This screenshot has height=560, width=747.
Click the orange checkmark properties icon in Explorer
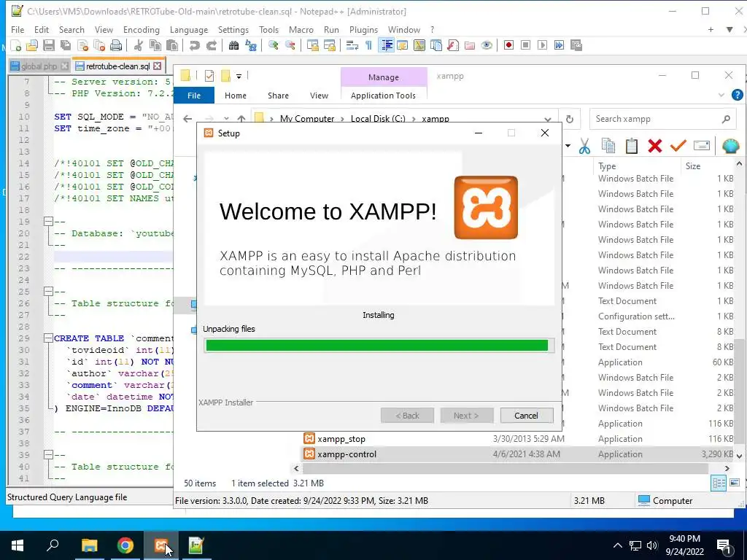[678, 146]
